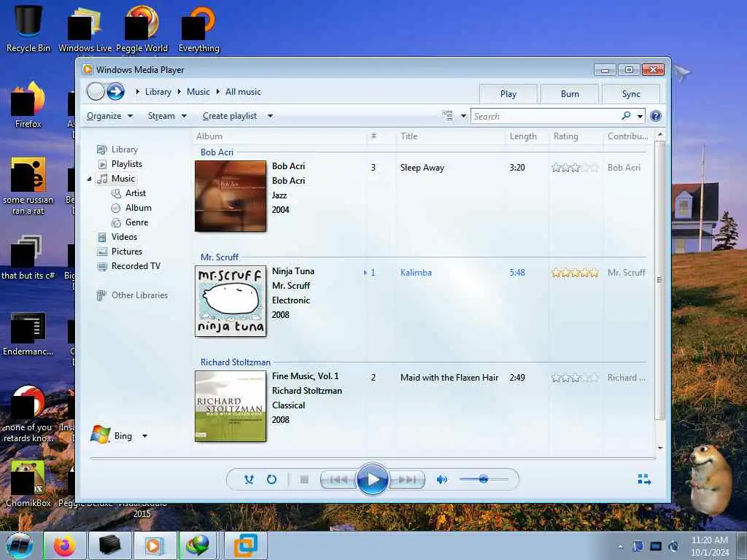Click the Stop playback button

click(304, 479)
